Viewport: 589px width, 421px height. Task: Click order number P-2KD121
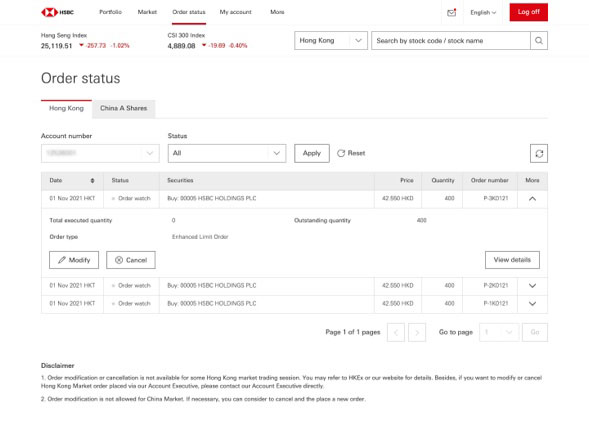pyautogui.click(x=496, y=285)
